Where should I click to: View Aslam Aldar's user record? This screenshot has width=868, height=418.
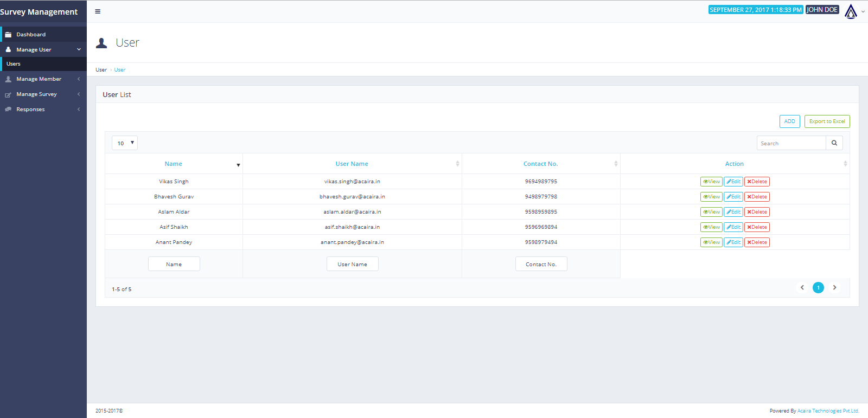(x=711, y=212)
